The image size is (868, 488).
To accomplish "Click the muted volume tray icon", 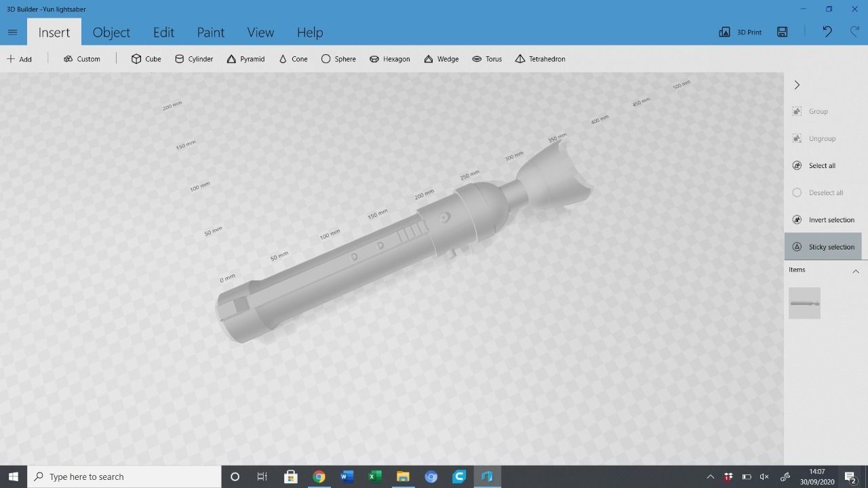I will click(764, 476).
